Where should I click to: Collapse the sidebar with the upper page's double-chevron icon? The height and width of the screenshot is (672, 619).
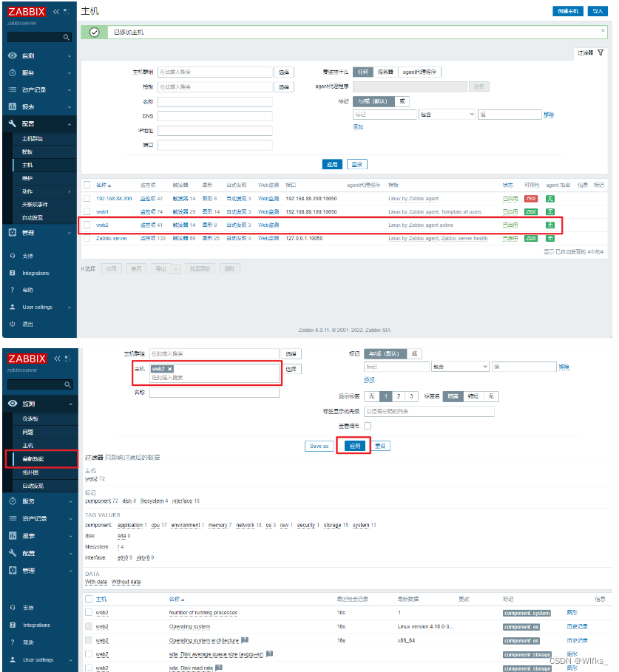tap(56, 12)
